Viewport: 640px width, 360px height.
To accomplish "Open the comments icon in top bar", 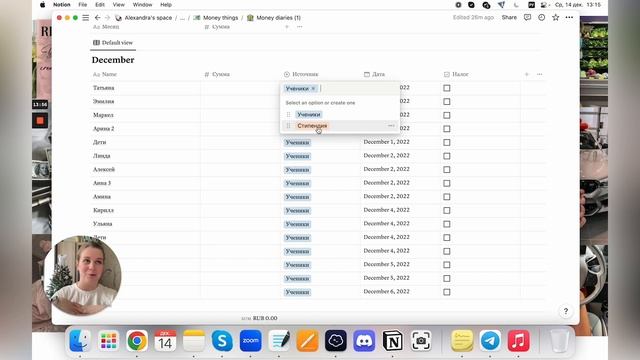I will (x=527, y=18).
